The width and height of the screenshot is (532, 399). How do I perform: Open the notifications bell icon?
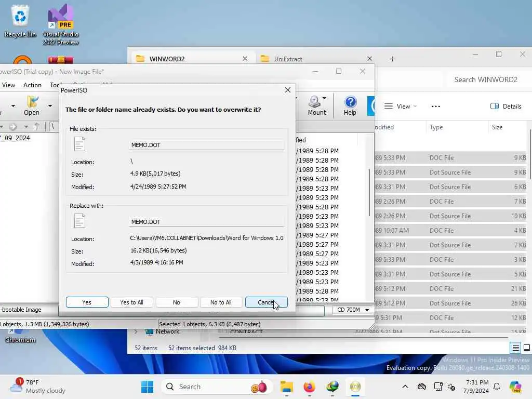click(497, 387)
